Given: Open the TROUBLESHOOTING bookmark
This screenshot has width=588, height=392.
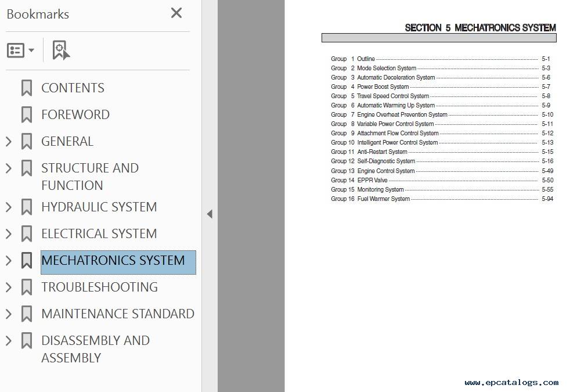Looking at the screenshot, I should (x=99, y=287).
